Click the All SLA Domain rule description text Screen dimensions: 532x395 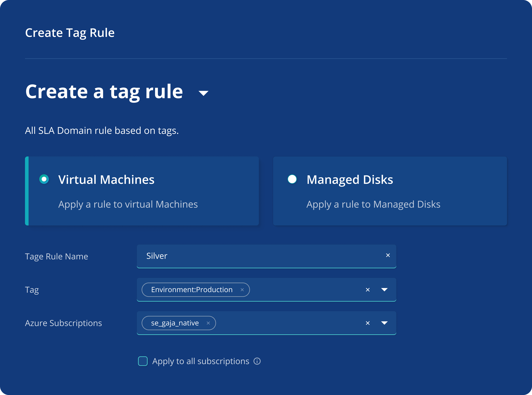tap(102, 131)
